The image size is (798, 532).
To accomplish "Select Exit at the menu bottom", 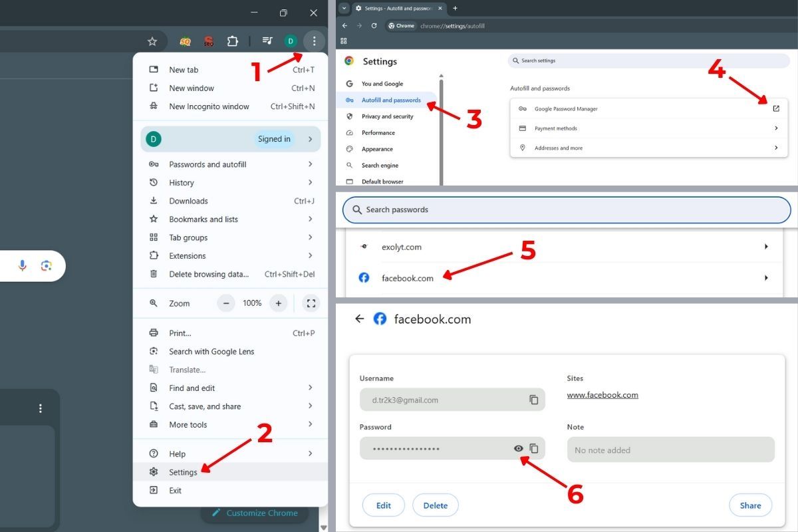I will (231, 490).
